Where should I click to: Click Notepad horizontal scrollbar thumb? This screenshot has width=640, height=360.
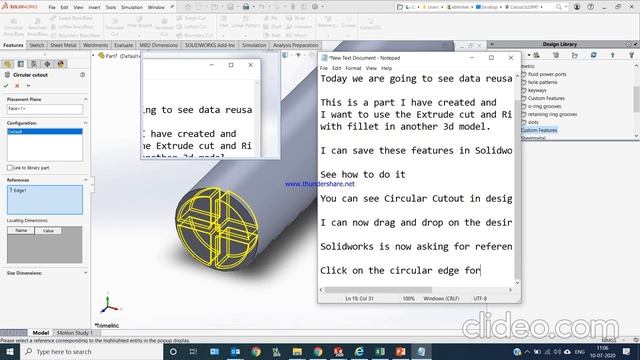378,290
